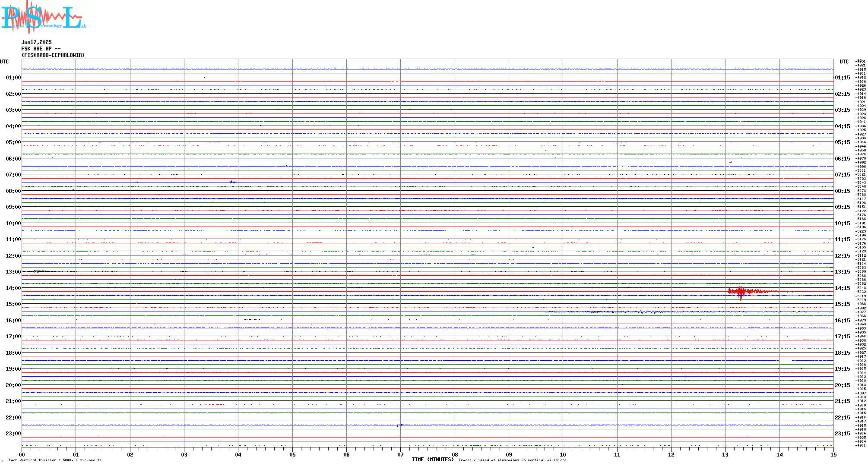Click the 03:00 hour label on left axis
The image size is (868, 466).
point(13,110)
